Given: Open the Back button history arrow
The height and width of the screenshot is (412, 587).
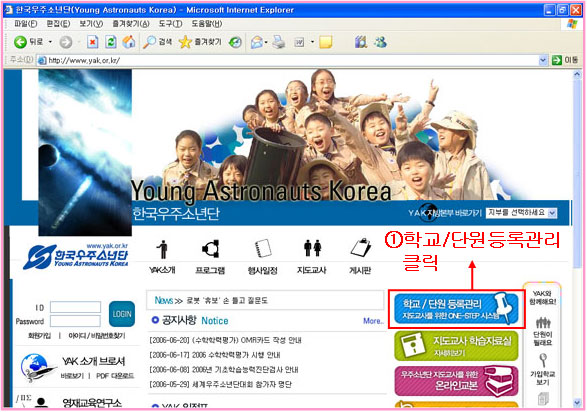Looking at the screenshot, I should 50,42.
